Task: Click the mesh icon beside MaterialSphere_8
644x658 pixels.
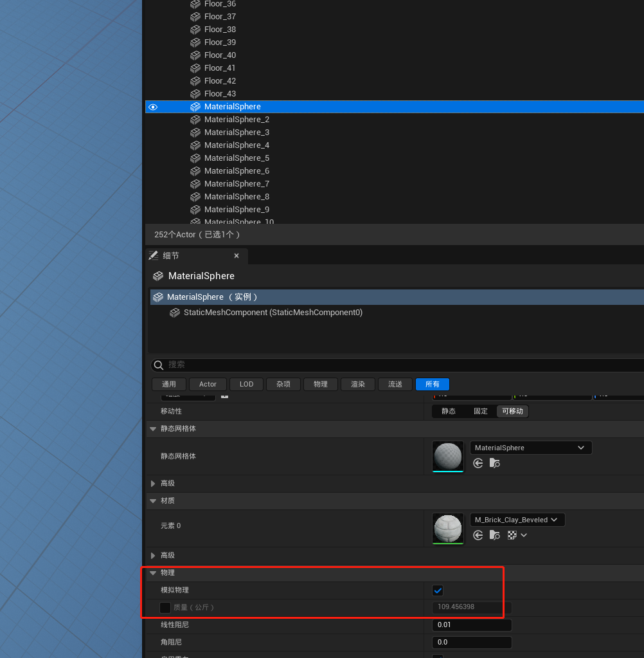Action: click(x=195, y=197)
